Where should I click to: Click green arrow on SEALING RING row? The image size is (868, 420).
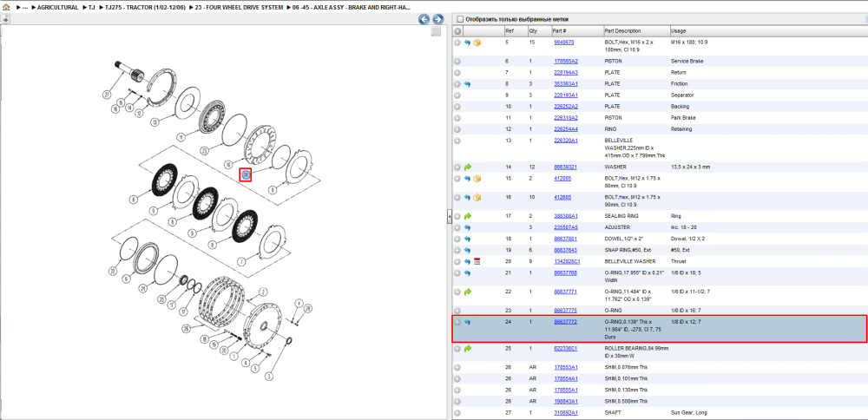[x=467, y=216]
